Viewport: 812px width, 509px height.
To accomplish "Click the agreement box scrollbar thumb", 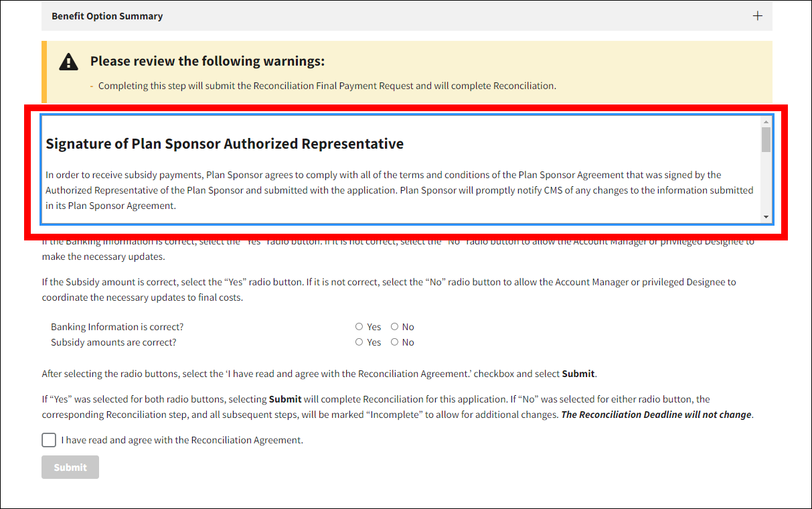I will 766,140.
